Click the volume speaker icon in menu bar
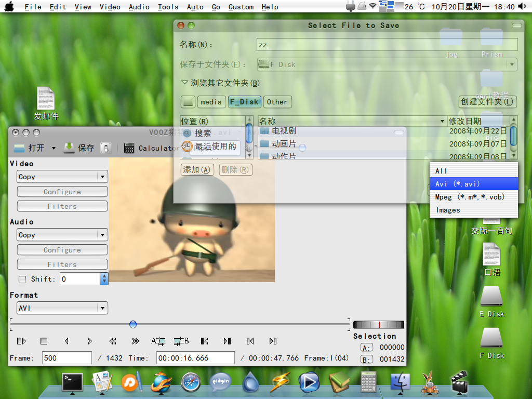532x399 pixels. click(522, 6)
